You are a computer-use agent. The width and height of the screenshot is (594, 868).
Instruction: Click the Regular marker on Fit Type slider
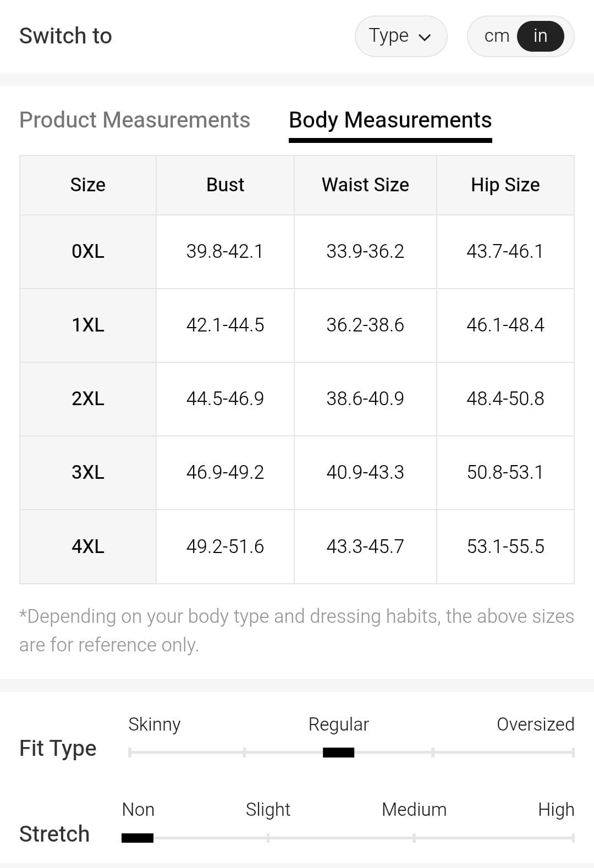point(338,753)
